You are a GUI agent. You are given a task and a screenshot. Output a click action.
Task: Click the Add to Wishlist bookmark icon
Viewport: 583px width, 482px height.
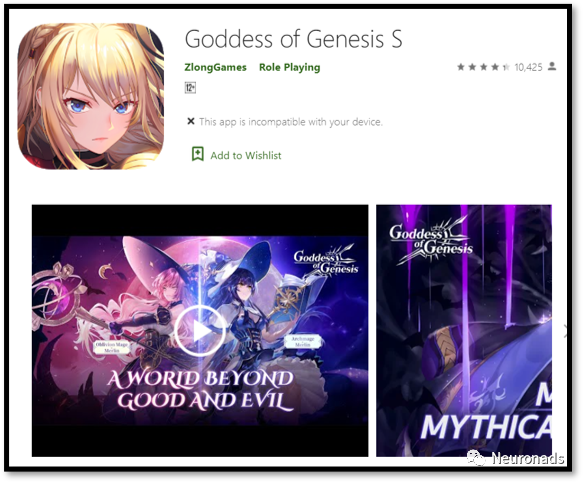(197, 154)
